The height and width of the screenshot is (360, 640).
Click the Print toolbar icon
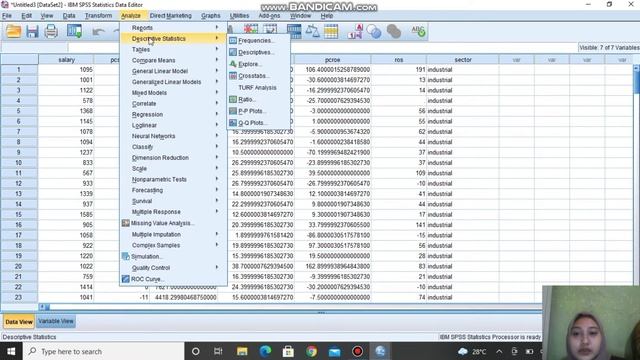tap(51, 31)
